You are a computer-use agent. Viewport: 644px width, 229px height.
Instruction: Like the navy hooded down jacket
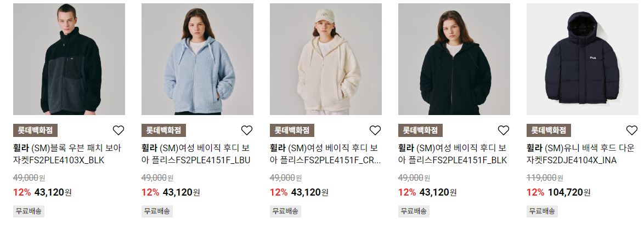[x=632, y=130]
